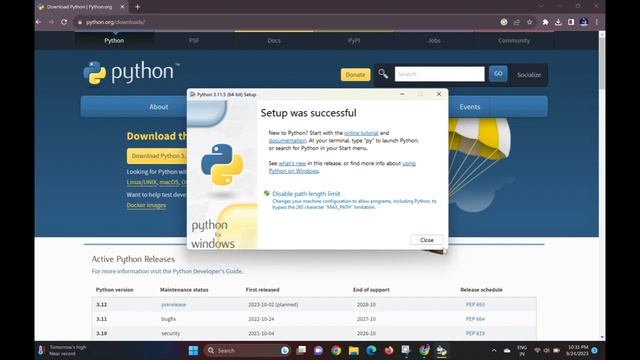This screenshot has height=360, width=640.
Task: Open Task View from the taskbar
Action: tap(301, 350)
